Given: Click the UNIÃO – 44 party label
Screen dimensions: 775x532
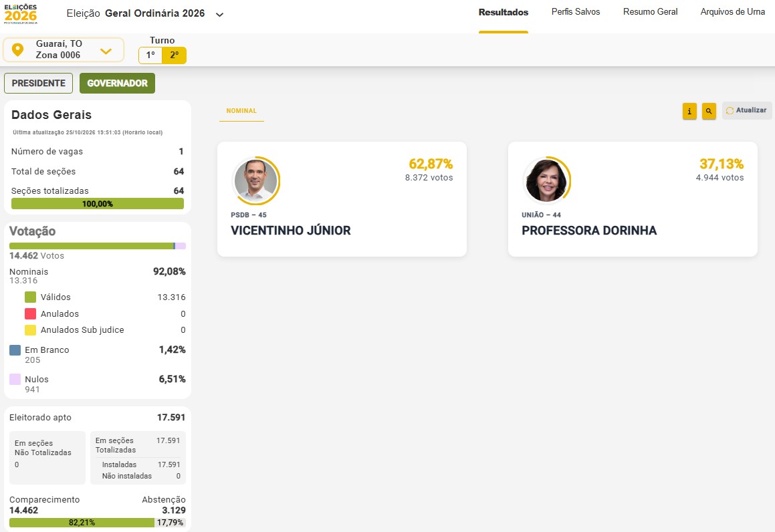Looking at the screenshot, I should (x=541, y=215).
